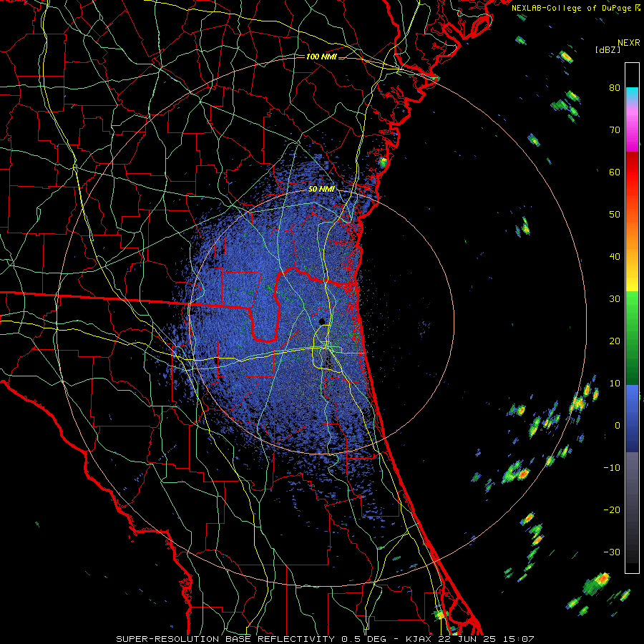Click the 22 JUN 25 15:07 timestamp
Screen dimensions: 644x644
[486, 639]
